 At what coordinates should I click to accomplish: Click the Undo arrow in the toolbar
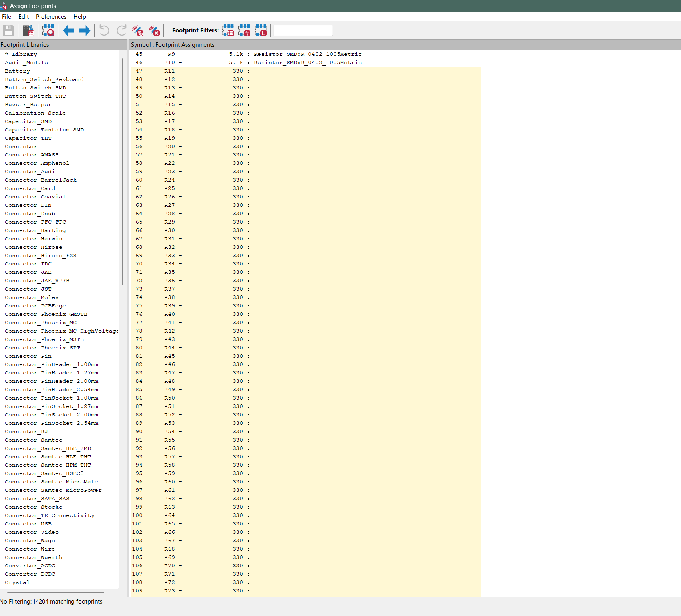click(104, 31)
